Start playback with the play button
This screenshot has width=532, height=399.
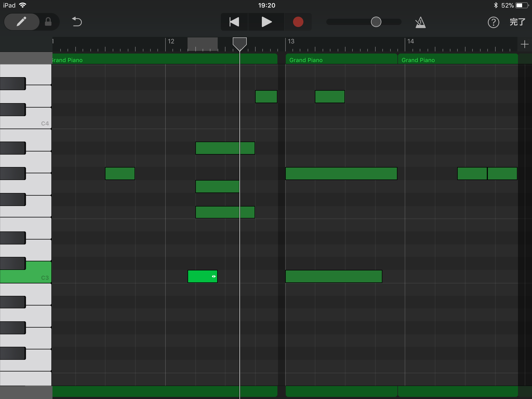266,22
